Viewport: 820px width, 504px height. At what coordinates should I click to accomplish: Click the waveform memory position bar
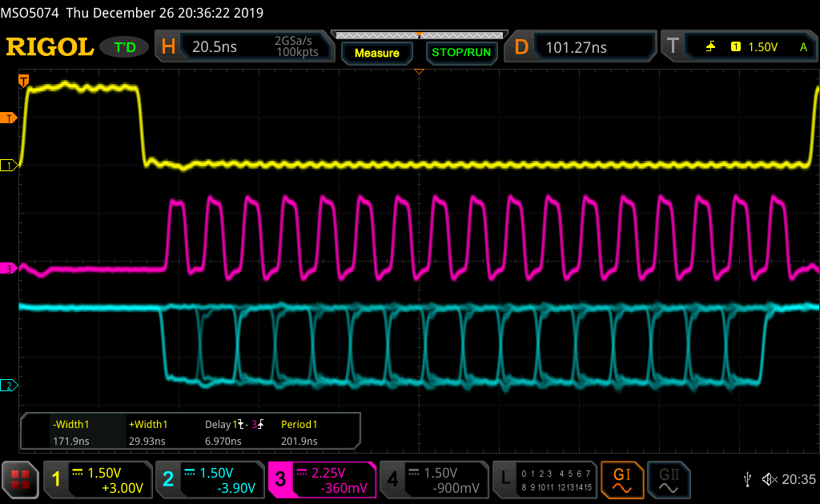pyautogui.click(x=420, y=35)
